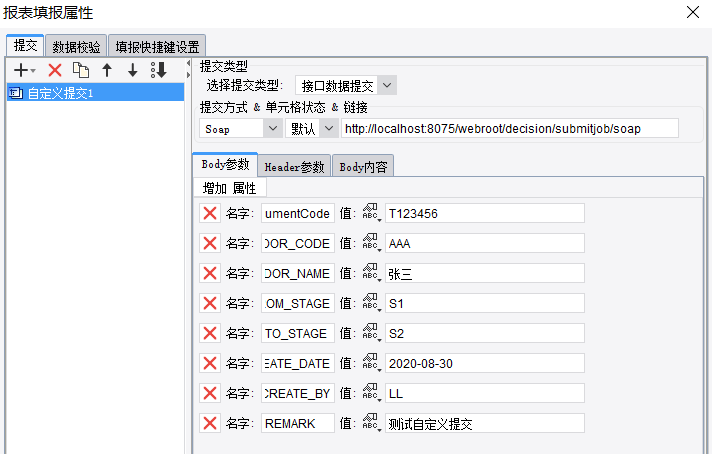Remove the DOR_CODE parameter row
Viewport: 712px width, 454px height.
click(x=210, y=243)
